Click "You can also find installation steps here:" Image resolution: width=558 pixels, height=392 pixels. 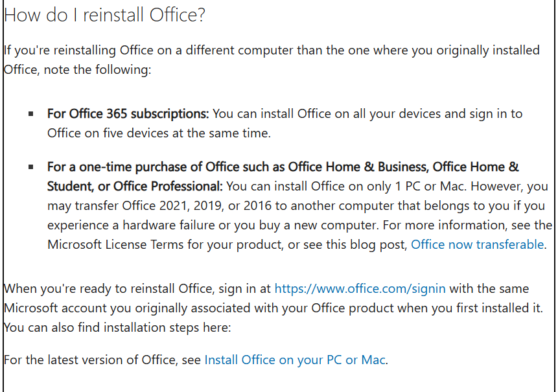(117, 327)
